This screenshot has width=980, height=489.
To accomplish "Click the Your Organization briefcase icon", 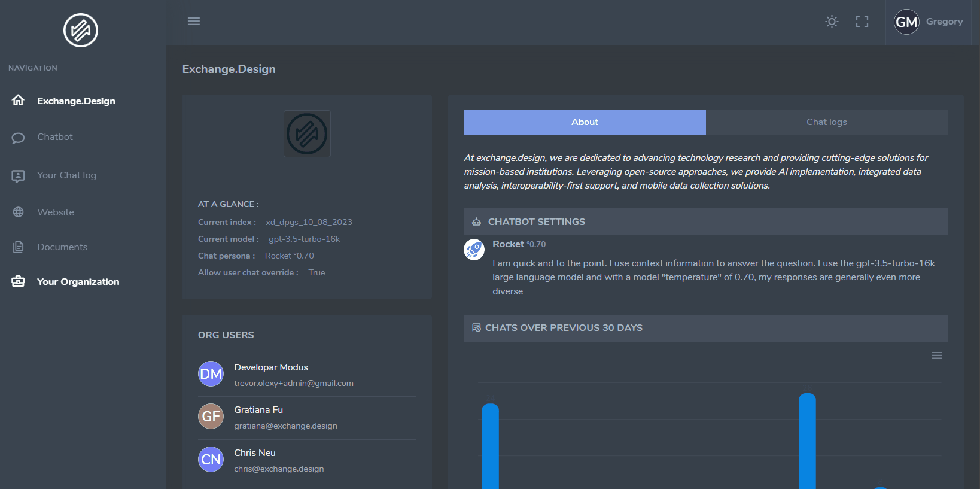I will click(x=18, y=281).
